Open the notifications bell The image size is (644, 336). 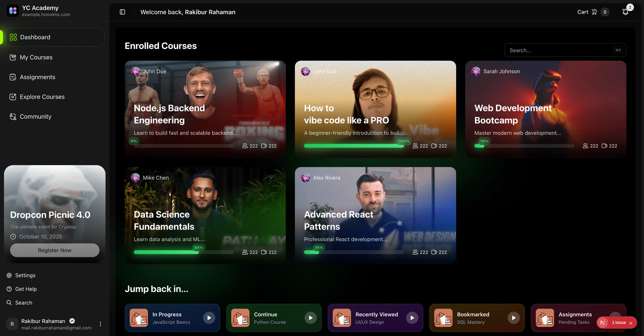click(x=625, y=12)
